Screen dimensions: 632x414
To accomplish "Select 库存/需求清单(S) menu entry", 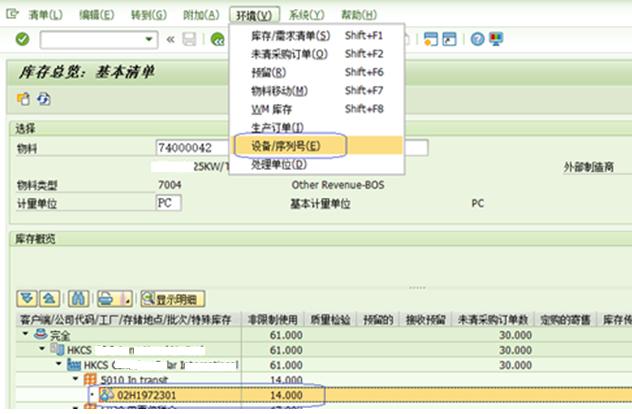I will tap(316, 35).
